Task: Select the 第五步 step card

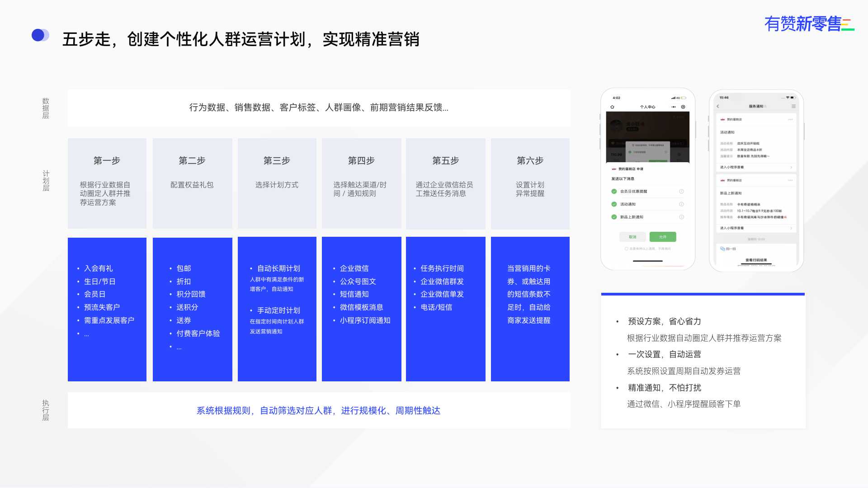Action: 446,183
